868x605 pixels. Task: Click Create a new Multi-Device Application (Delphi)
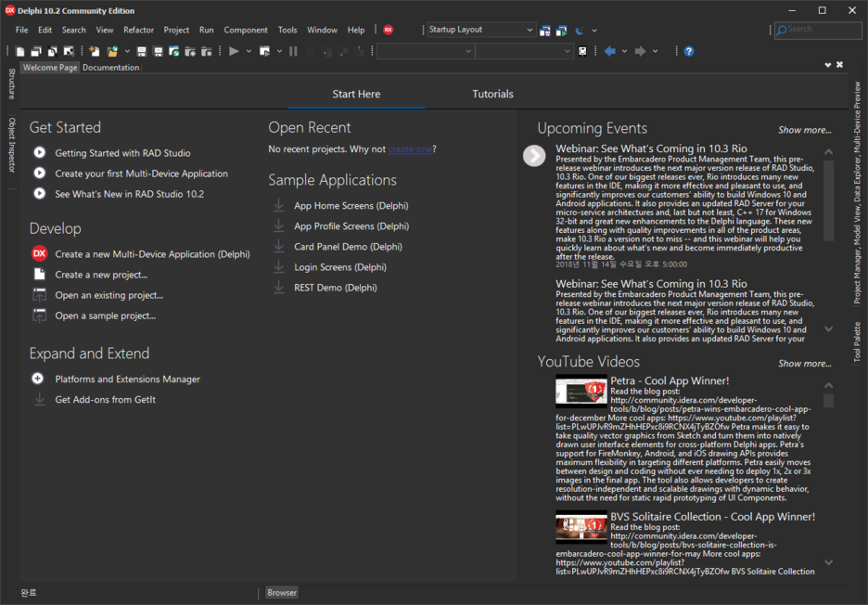(152, 254)
